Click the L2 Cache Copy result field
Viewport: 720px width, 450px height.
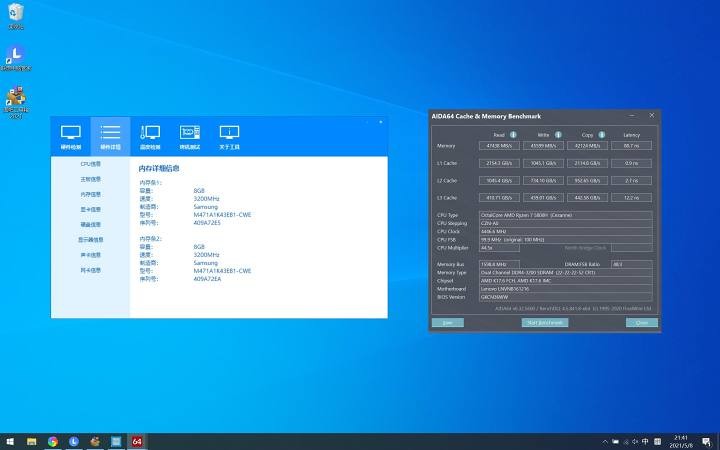(587, 180)
